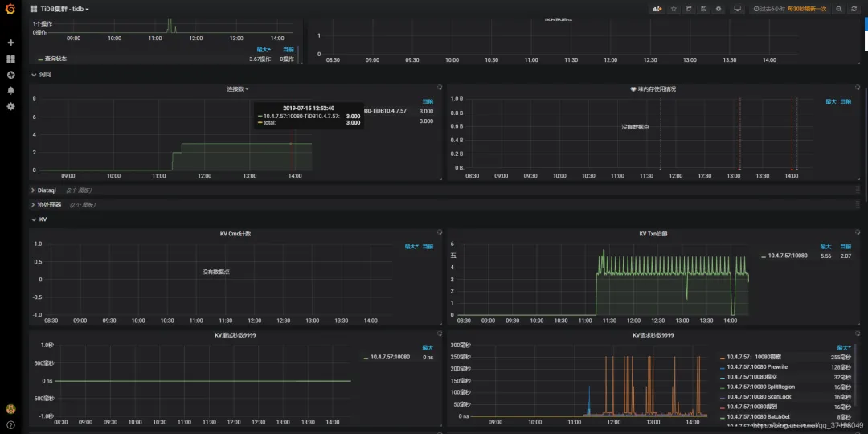
Task: Collapse the KV row
Action: (39, 219)
